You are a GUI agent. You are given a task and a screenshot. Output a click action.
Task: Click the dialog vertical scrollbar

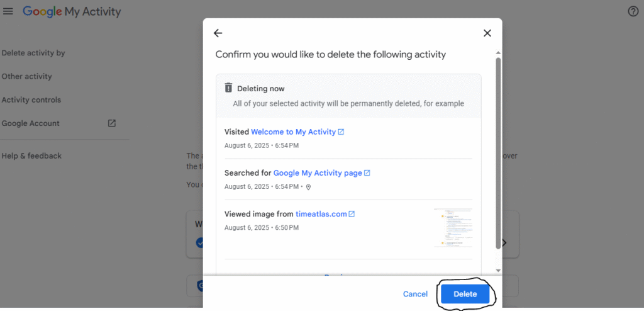498,153
